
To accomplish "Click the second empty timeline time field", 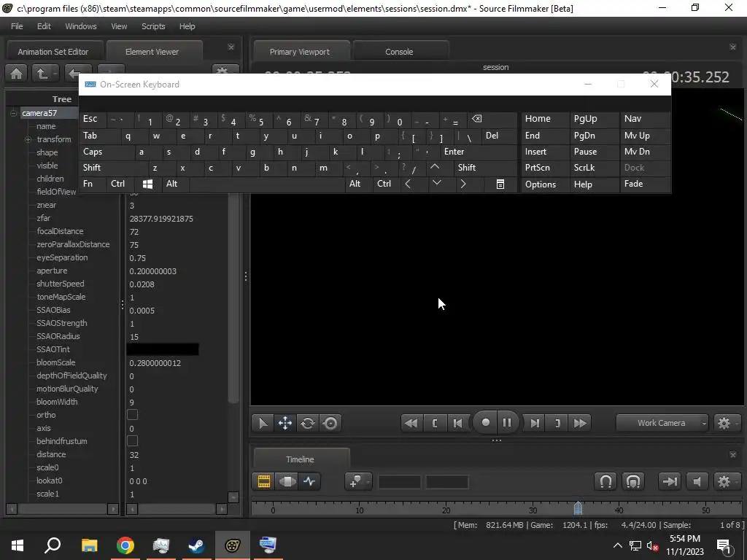I will click(x=447, y=482).
